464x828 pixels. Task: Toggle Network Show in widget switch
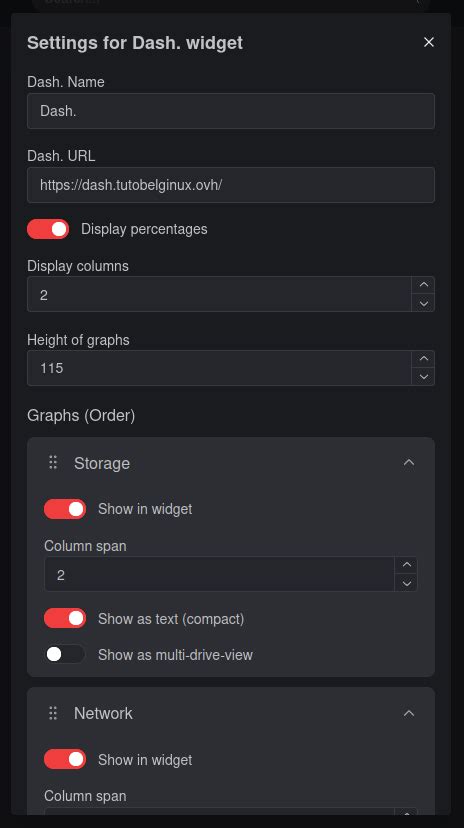[x=65, y=759]
